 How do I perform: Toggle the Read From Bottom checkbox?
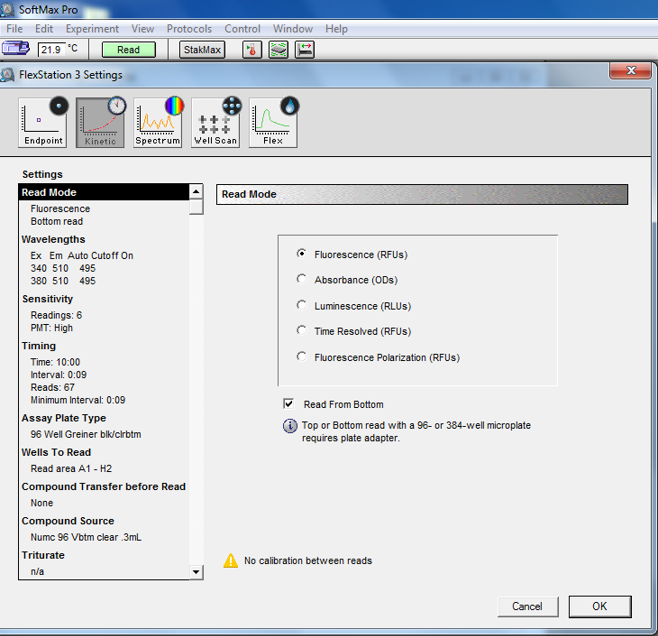point(289,404)
